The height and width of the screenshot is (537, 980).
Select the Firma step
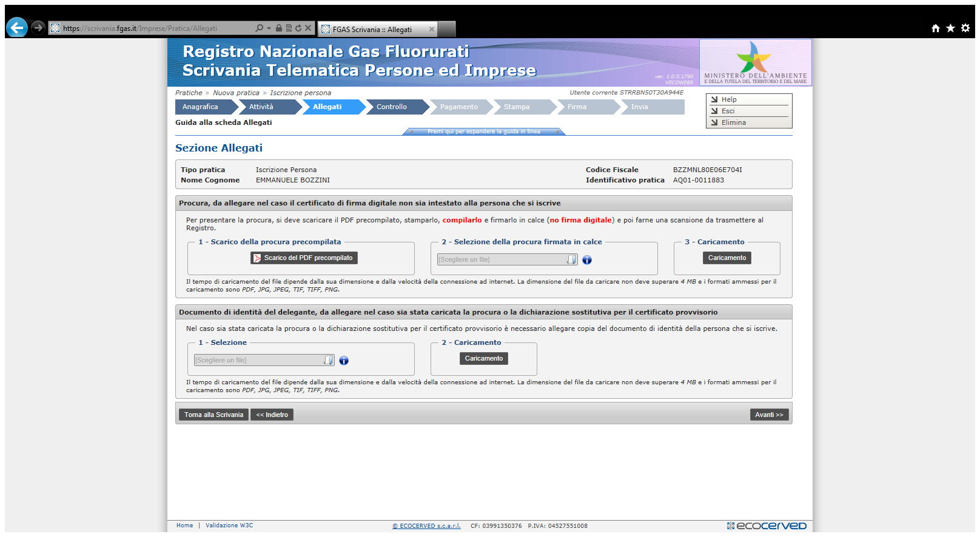point(588,107)
